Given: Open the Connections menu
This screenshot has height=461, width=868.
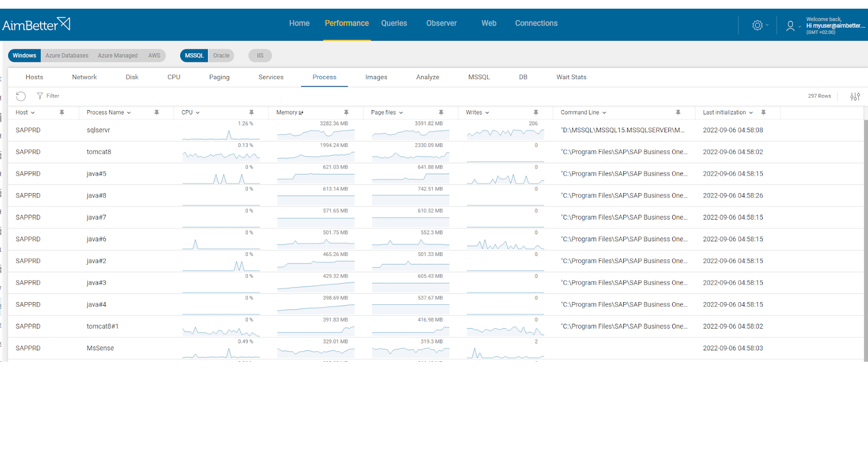Looking at the screenshot, I should click(536, 23).
